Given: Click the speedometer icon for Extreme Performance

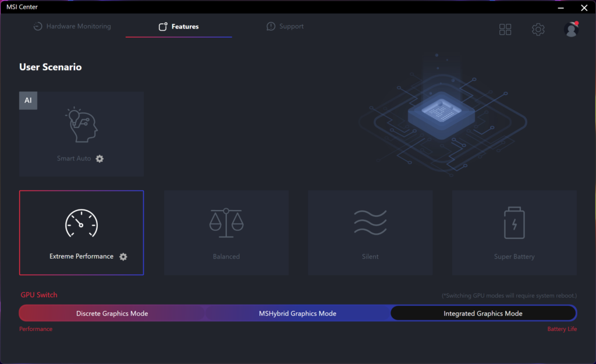Looking at the screenshot, I should pos(81,223).
